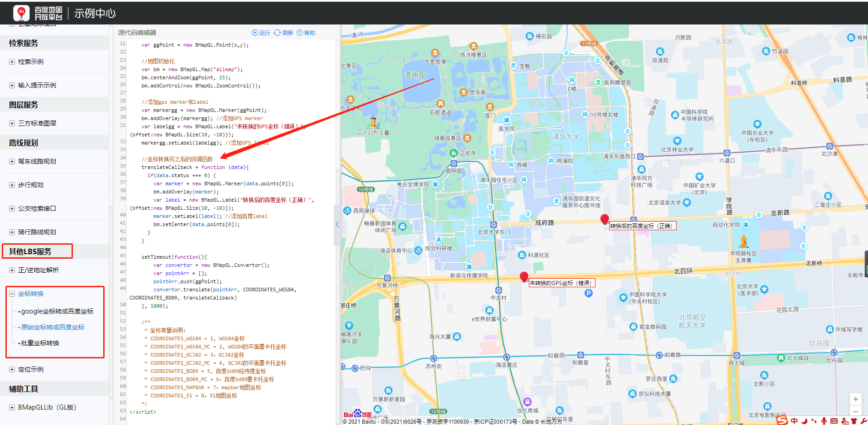
Task: Expand the 步行规划 item
Action: [x=12, y=185]
